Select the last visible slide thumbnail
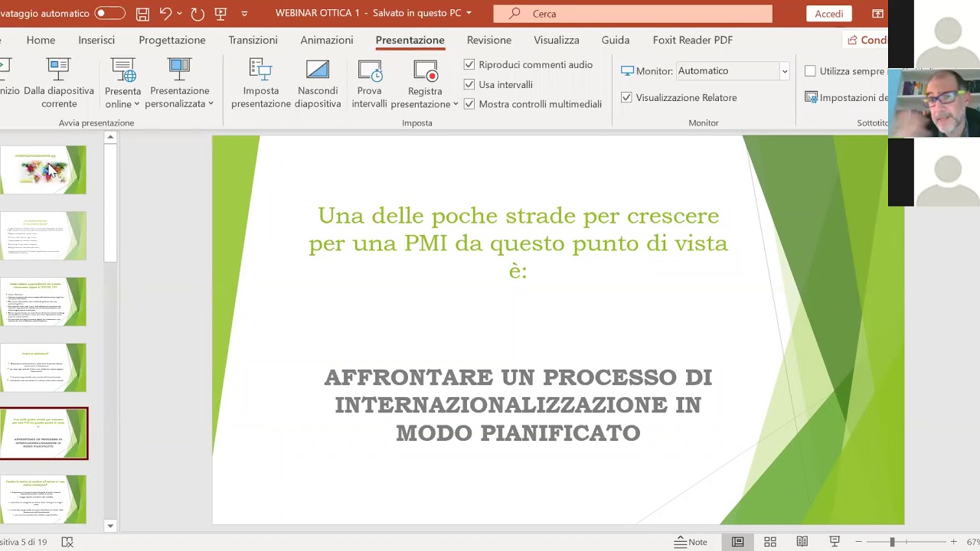Screen dimensions: 980x551 coord(44,499)
